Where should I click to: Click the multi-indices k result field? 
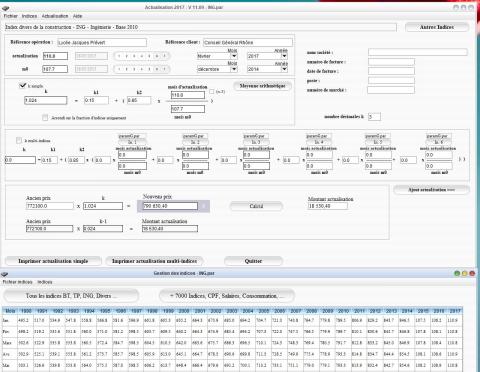pyautogui.click(x=20, y=160)
